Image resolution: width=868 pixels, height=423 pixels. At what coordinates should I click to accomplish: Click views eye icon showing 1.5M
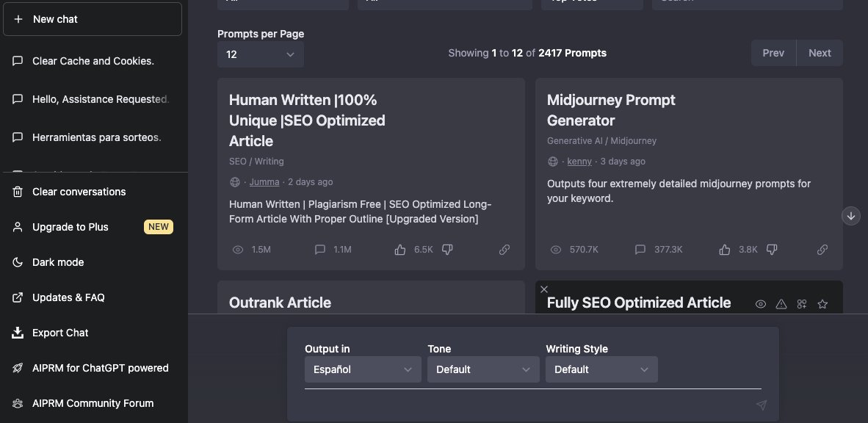238,250
